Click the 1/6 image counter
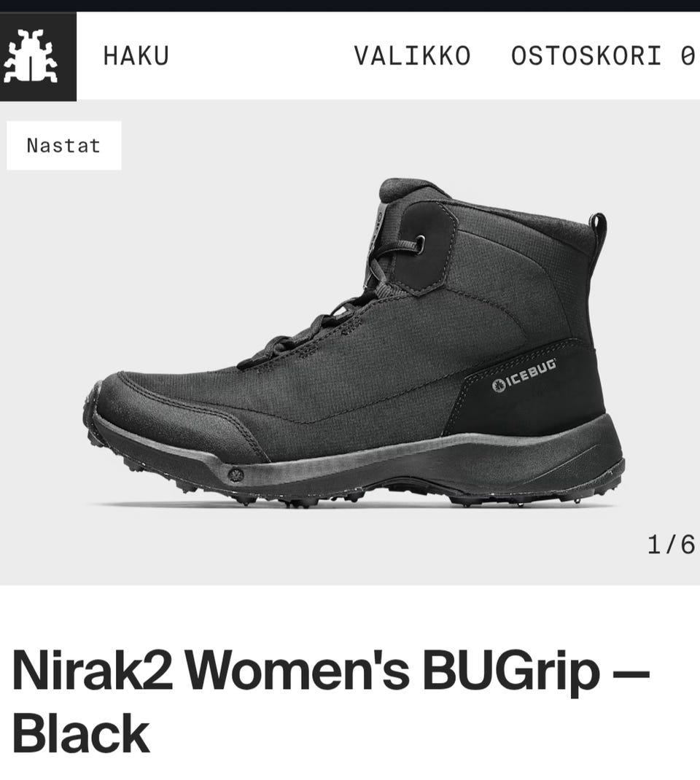700x780 pixels. [x=671, y=545]
